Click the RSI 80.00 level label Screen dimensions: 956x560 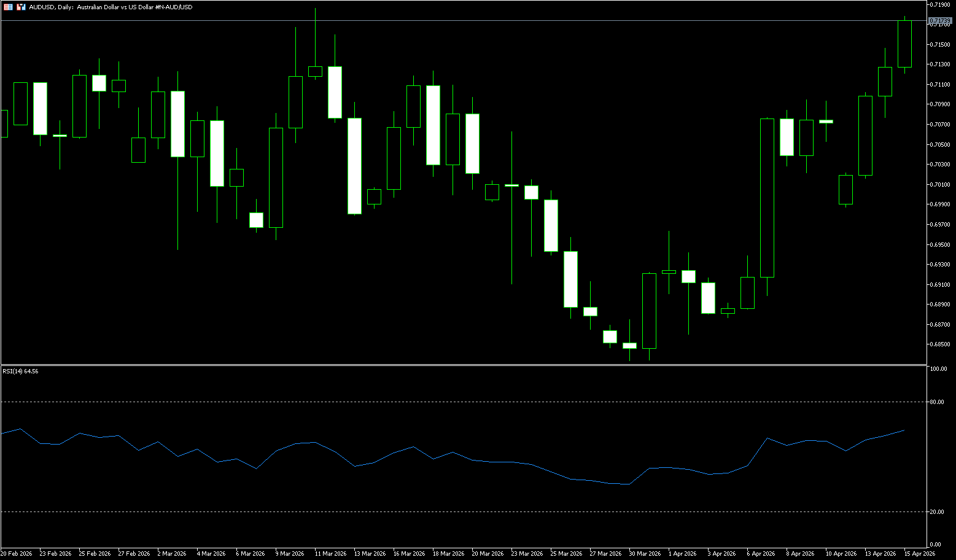click(937, 402)
